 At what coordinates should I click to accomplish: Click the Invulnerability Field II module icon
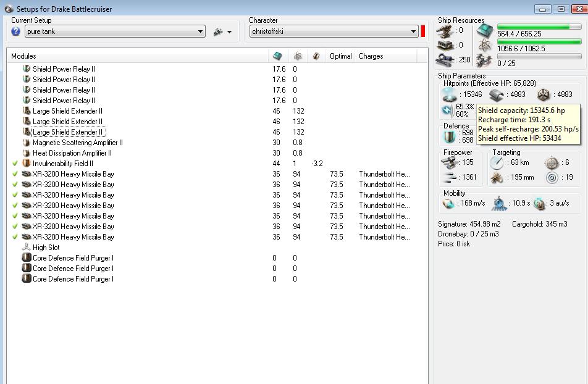(x=26, y=164)
